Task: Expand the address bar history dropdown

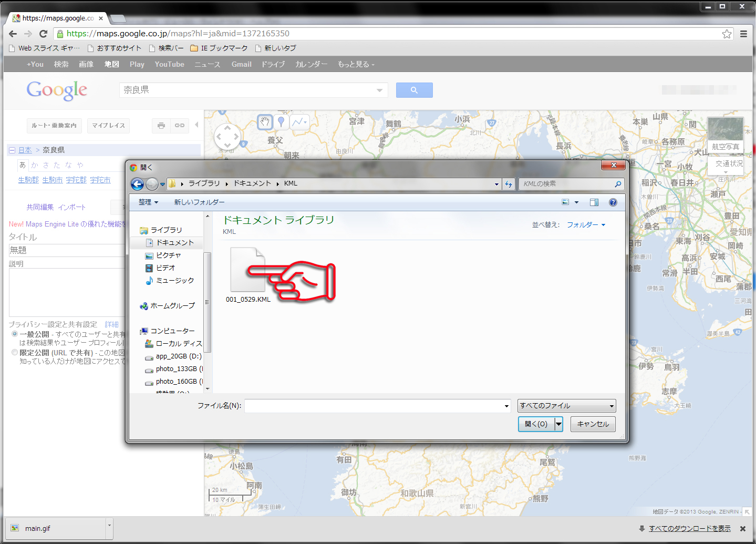Action: pos(496,184)
